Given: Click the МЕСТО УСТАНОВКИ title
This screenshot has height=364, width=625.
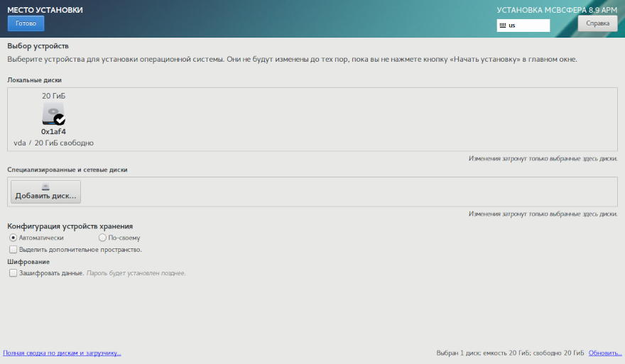Looking at the screenshot, I should click(x=45, y=10).
